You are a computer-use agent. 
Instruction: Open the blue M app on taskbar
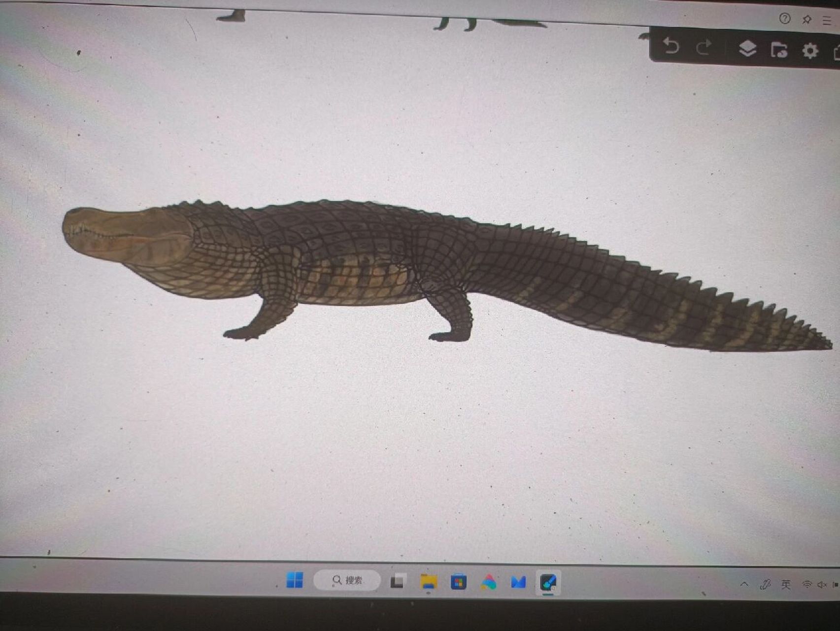518,583
